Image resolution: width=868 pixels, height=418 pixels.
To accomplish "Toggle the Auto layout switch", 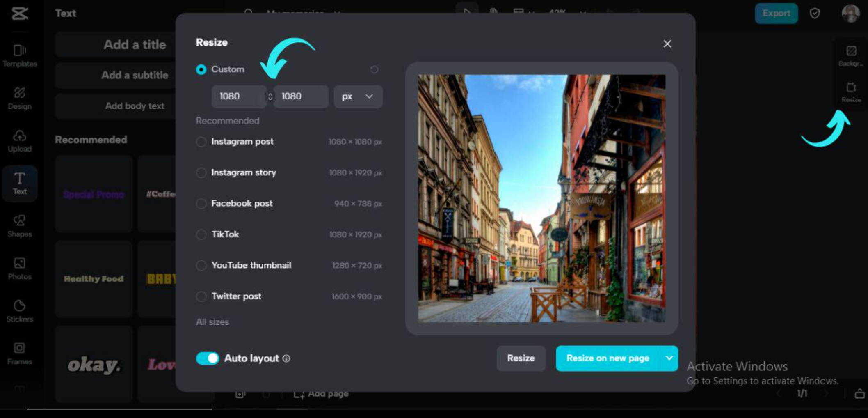I will click(208, 358).
